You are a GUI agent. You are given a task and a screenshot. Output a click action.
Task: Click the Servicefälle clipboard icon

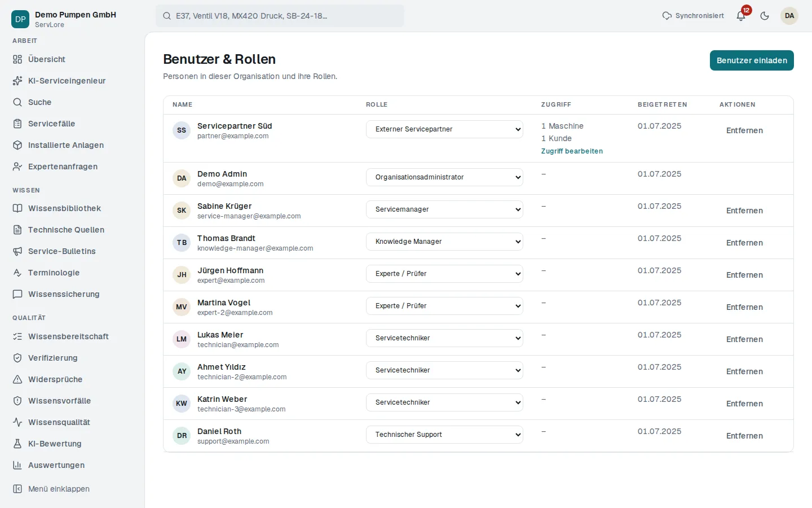point(17,124)
